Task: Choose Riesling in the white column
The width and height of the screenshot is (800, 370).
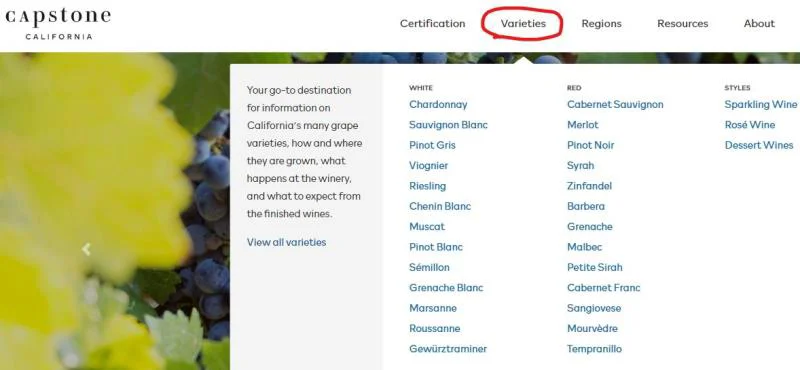Action: pyautogui.click(x=428, y=186)
